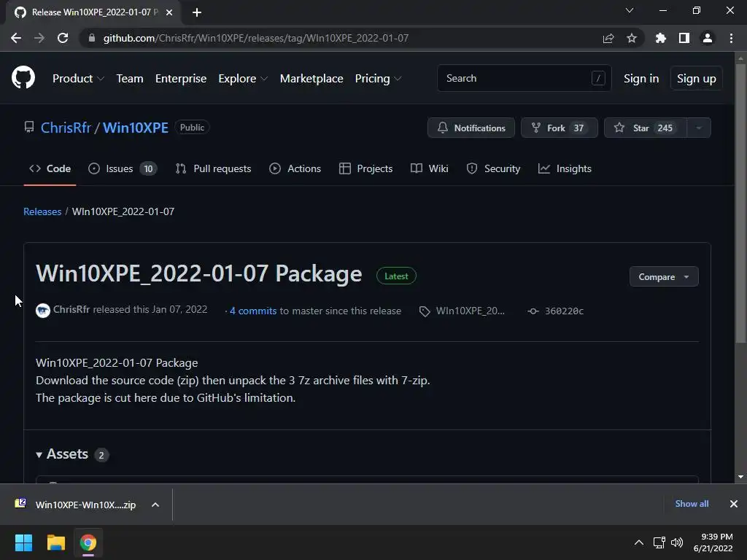The image size is (747, 560).
Task: Open the star lists dropdown arrow
Action: [x=699, y=128]
